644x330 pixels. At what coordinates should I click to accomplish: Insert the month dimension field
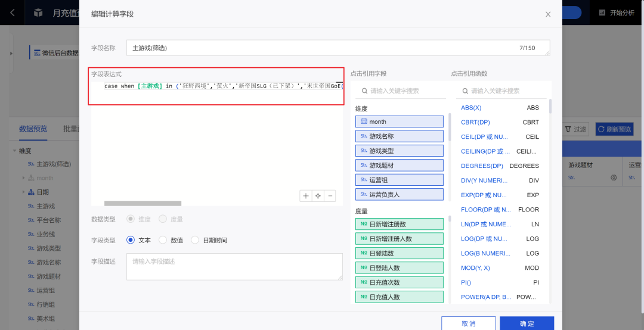pyautogui.click(x=399, y=122)
